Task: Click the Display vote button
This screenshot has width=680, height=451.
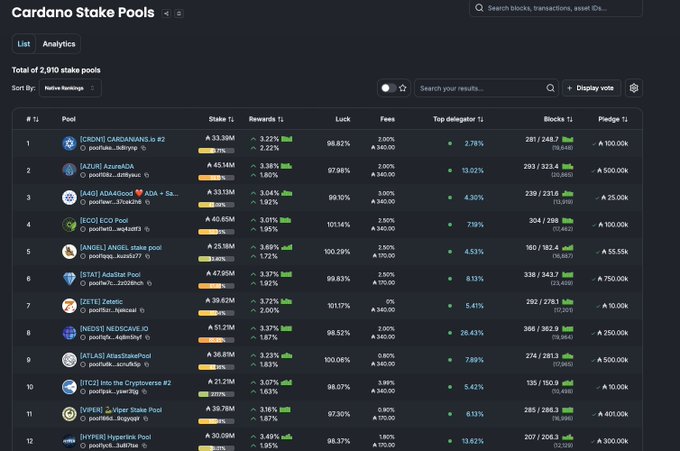Action: [x=591, y=88]
